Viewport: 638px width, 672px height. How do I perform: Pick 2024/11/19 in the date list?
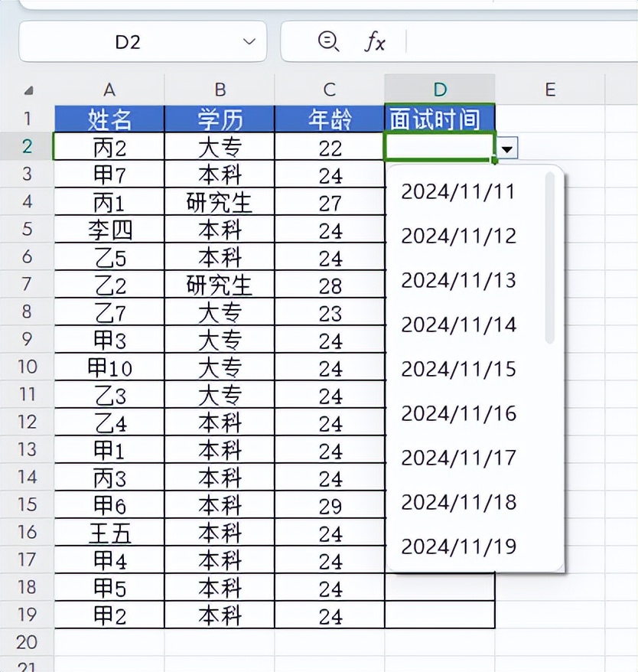coord(458,546)
